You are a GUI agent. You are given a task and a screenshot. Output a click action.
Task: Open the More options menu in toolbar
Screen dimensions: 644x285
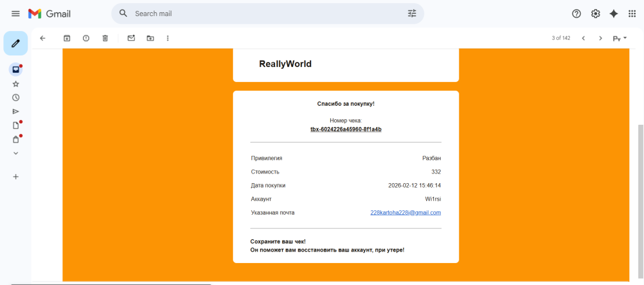(167, 38)
